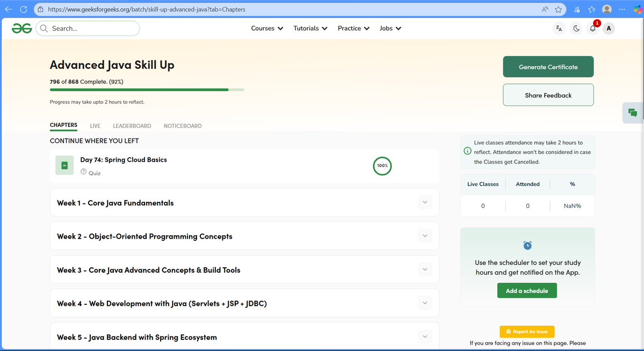Image resolution: width=644 pixels, height=351 pixels.
Task: Open browser settings three-dots menu
Action: pyautogui.click(x=622, y=9)
